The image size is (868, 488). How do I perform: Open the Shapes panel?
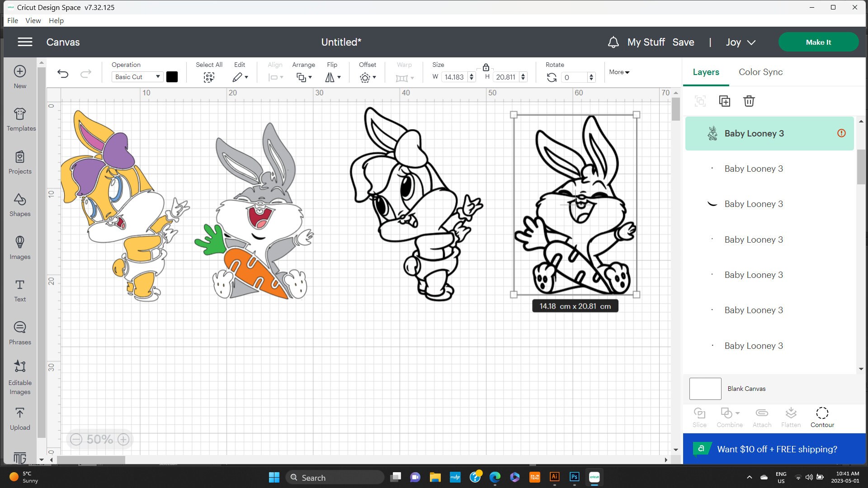pos(19,203)
